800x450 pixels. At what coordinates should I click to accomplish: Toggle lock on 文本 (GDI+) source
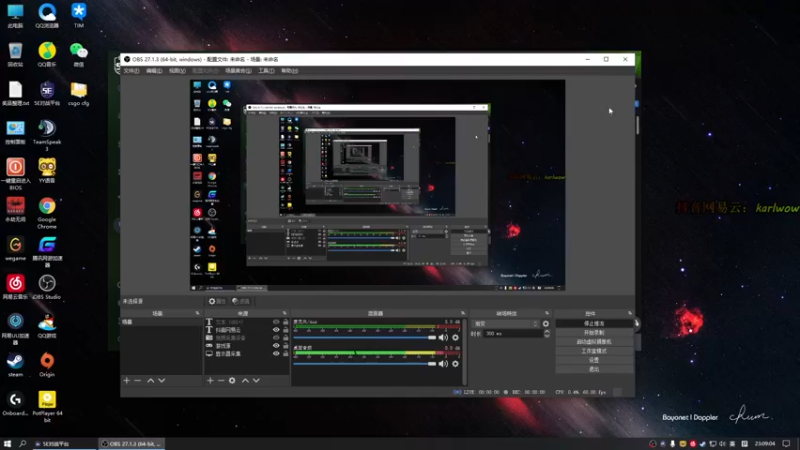[x=286, y=322]
